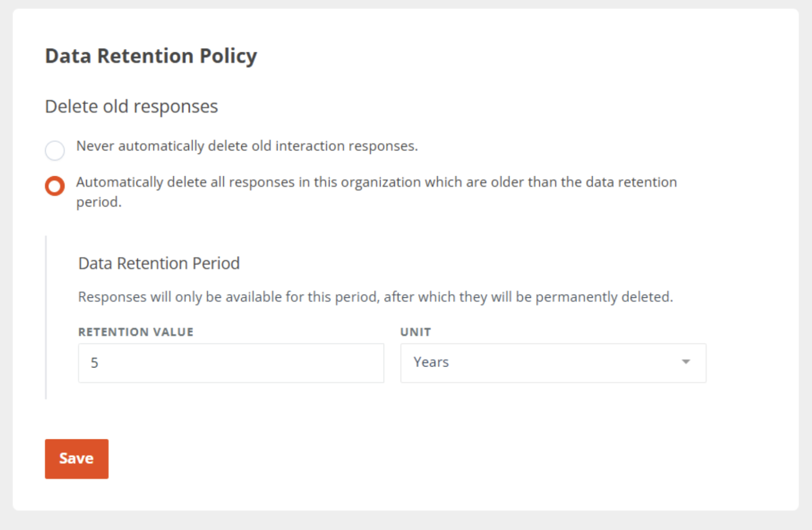Screen dimensions: 812x530
Task: Click the 'RETENTION VALUE' field label
Action: point(136,332)
